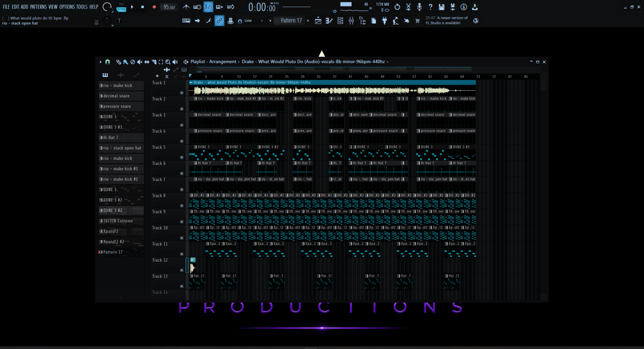644x349 pixels.
Task: Open the PATTERNS menu
Action: [x=38, y=7]
